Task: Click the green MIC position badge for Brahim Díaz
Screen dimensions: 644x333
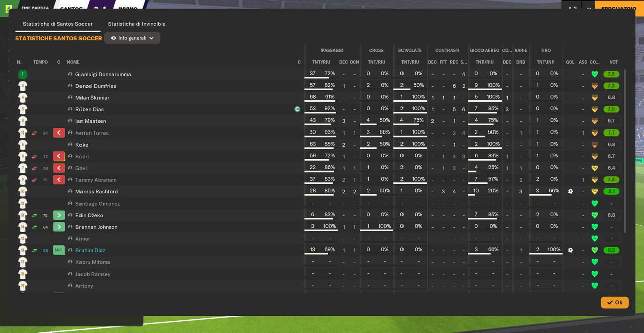Action: [59, 250]
